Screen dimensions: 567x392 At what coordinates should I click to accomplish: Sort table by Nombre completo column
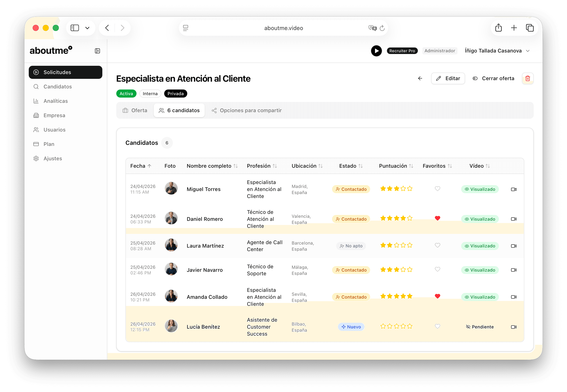tap(212, 166)
